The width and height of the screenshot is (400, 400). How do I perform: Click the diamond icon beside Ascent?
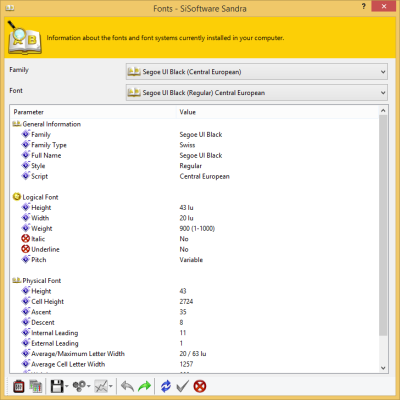[26, 312]
